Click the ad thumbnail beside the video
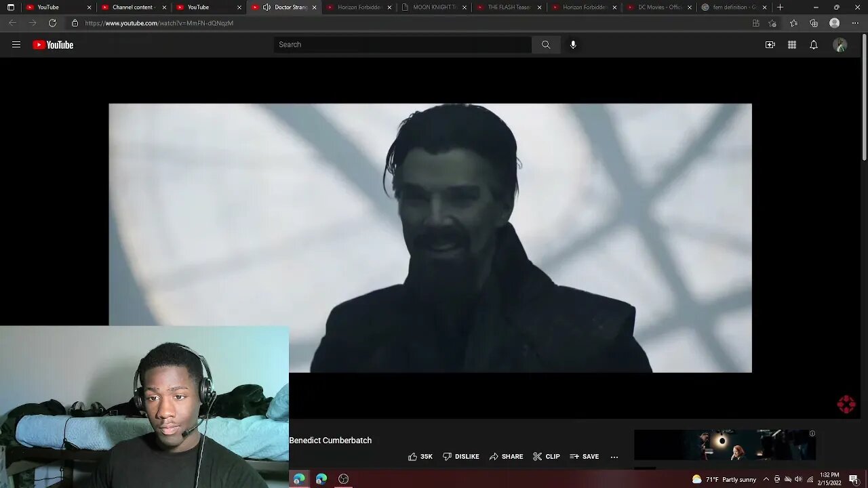The width and height of the screenshot is (868, 488). (725, 445)
